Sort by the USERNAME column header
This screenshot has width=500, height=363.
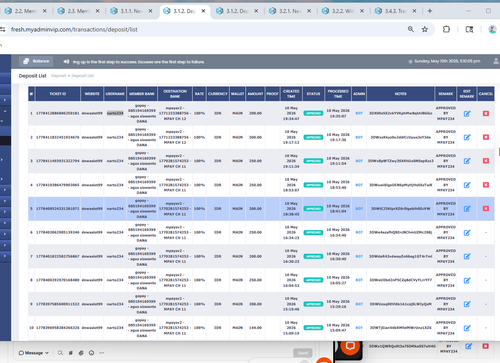coord(115,94)
